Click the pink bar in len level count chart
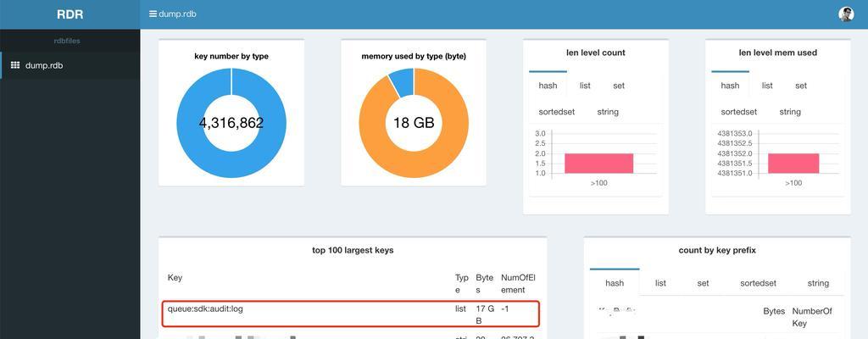868x339 pixels. click(x=599, y=164)
